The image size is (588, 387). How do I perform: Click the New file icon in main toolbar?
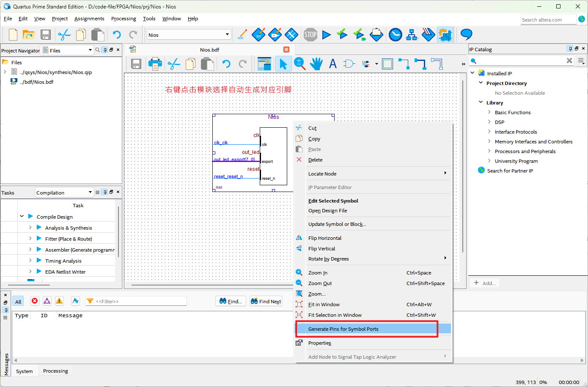click(x=13, y=35)
